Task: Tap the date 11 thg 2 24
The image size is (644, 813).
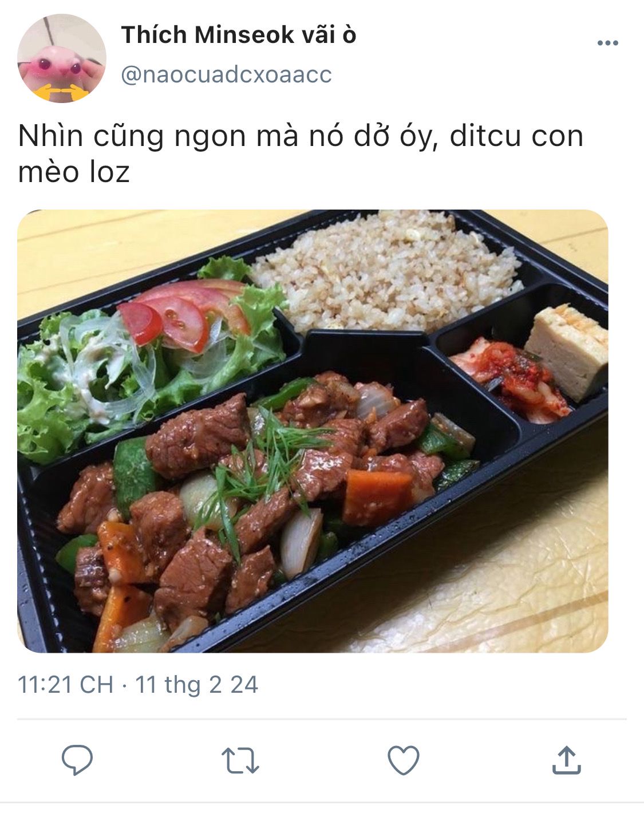Action: 196,685
